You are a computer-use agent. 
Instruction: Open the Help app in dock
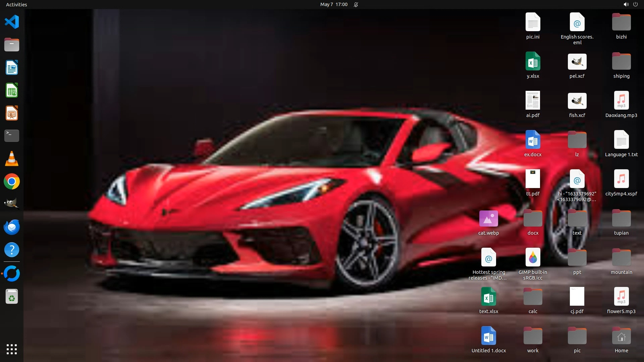coord(12,250)
